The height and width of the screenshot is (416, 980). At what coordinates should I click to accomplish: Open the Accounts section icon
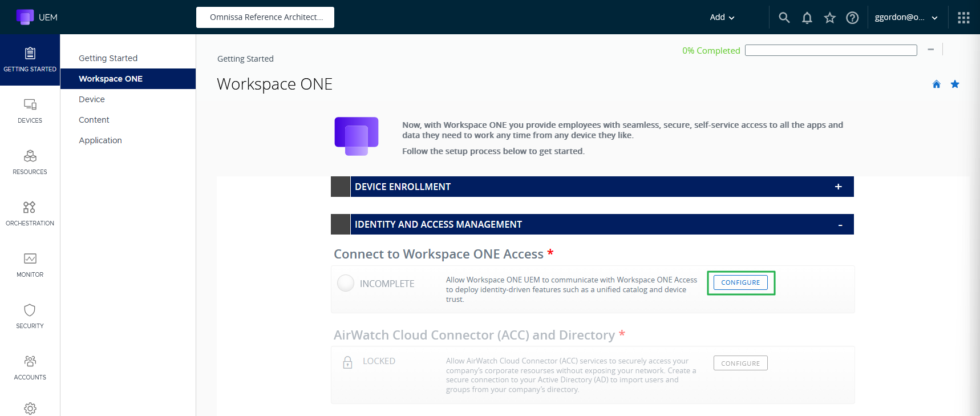point(30,367)
